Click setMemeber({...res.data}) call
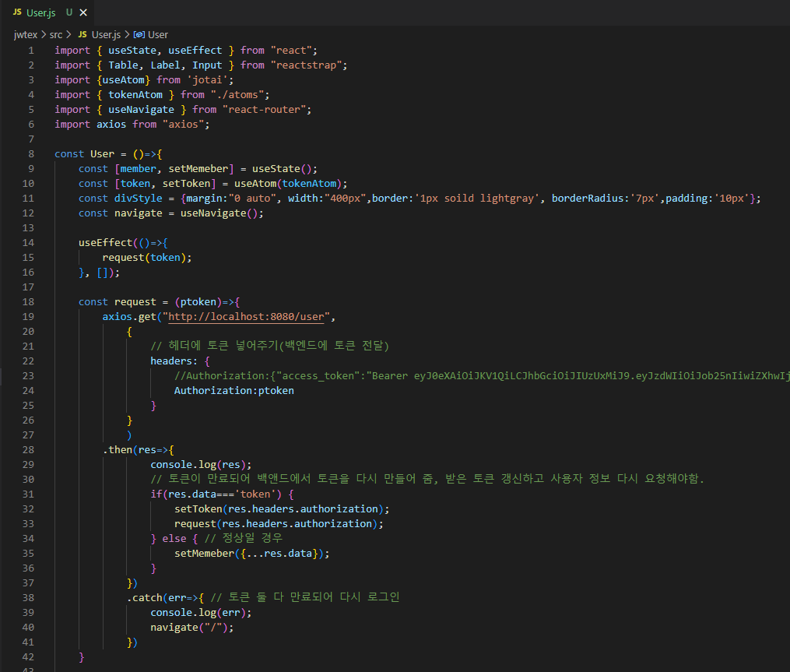790x672 pixels. 249,554
